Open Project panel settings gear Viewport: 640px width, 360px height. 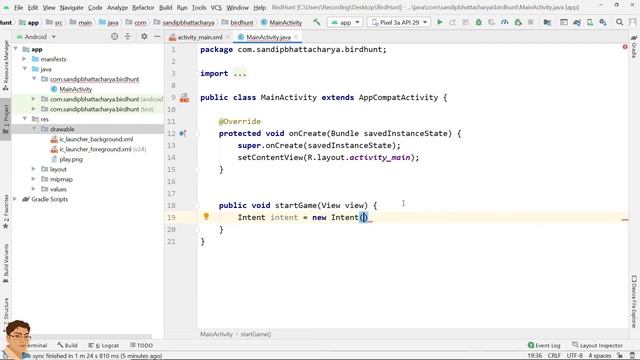(x=144, y=37)
